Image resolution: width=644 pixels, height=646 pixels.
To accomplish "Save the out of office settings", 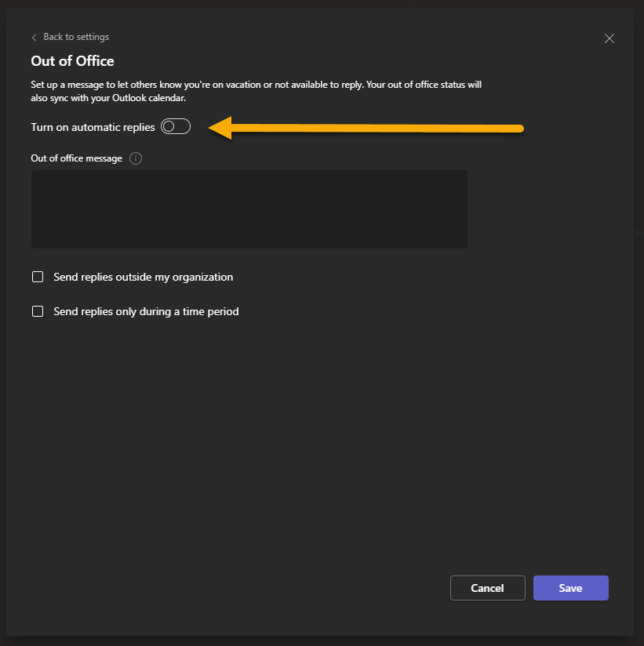I will 570,588.
